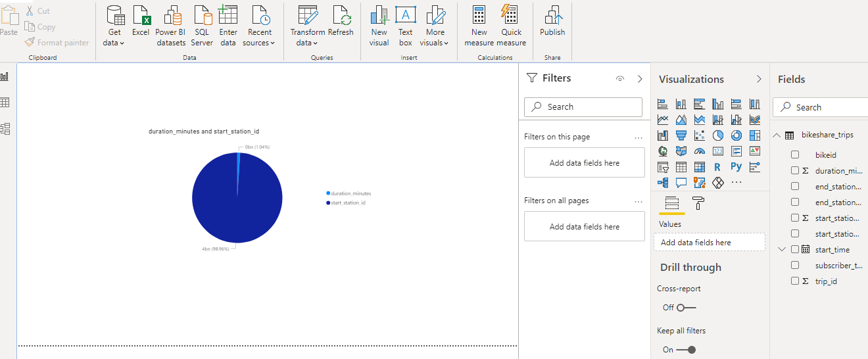Collapse the Visualizations pane chevron
This screenshot has height=359, width=868.
759,79
